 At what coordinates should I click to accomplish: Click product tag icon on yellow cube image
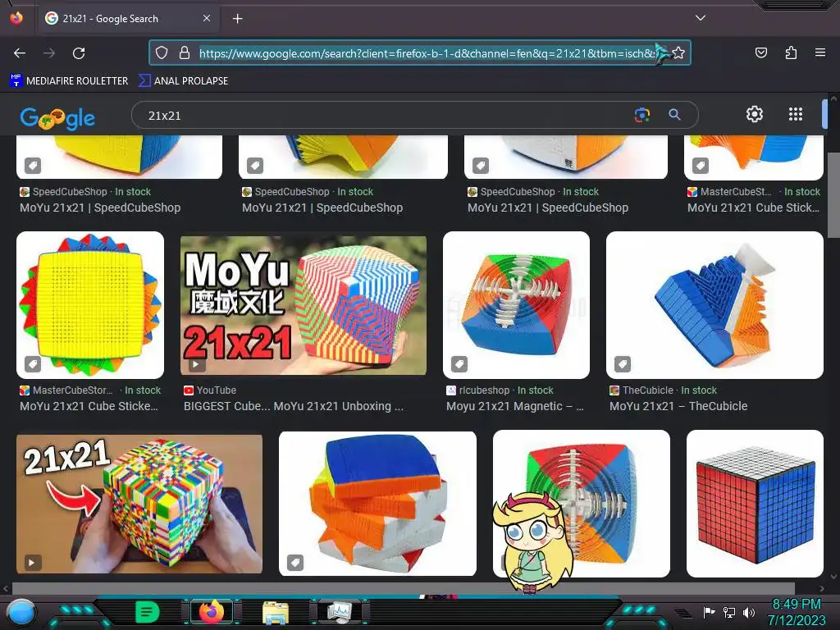[x=33, y=364]
